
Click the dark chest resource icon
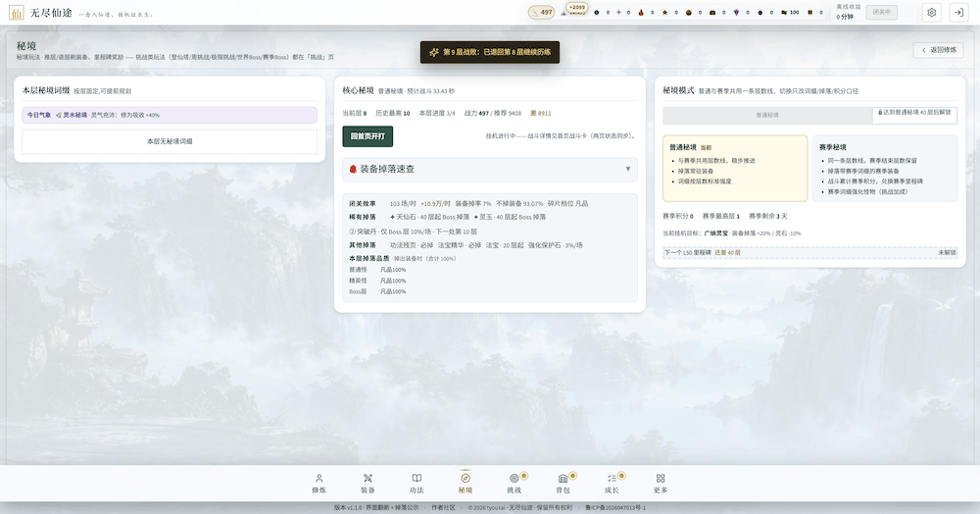point(712,13)
